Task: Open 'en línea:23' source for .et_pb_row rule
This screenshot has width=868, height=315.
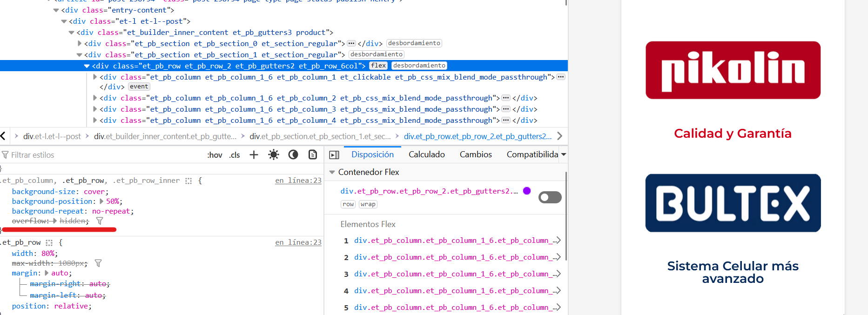Action: click(298, 242)
